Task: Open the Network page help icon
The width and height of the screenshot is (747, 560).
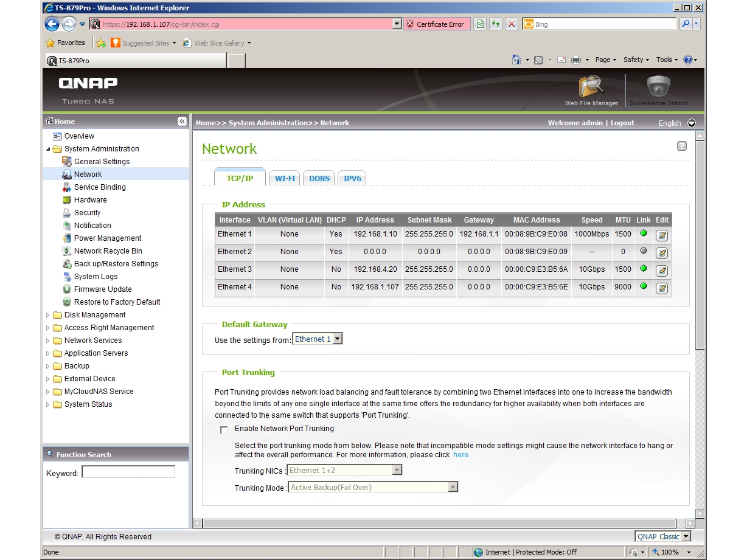Action: pos(682,146)
